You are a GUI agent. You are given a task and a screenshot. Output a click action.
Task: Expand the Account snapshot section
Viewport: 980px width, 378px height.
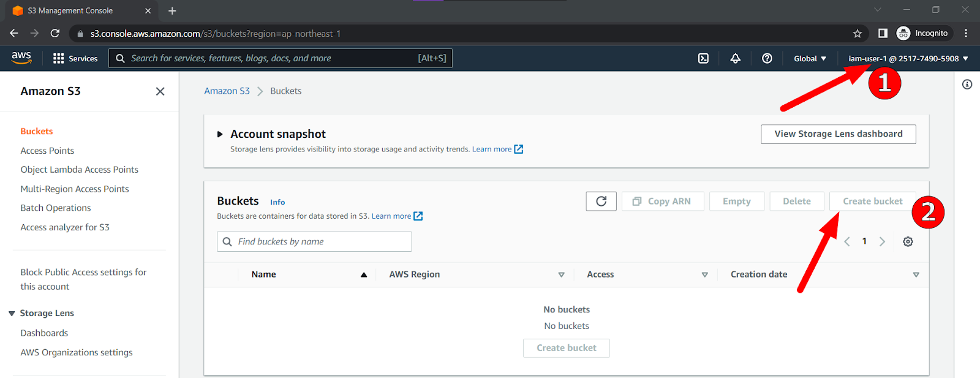(220, 134)
